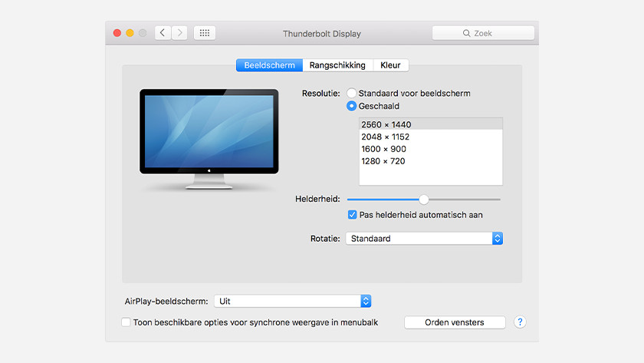Click the Helderheid brightness slider handle
This screenshot has height=363, width=644.
(424, 199)
